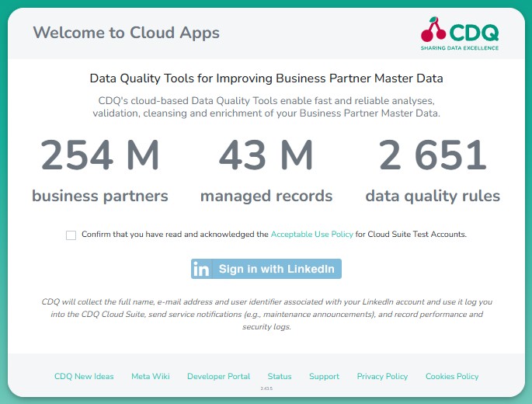
Task: Click the "CDQ's cloud-based Data Quality Tools" description
Action: (x=266, y=106)
